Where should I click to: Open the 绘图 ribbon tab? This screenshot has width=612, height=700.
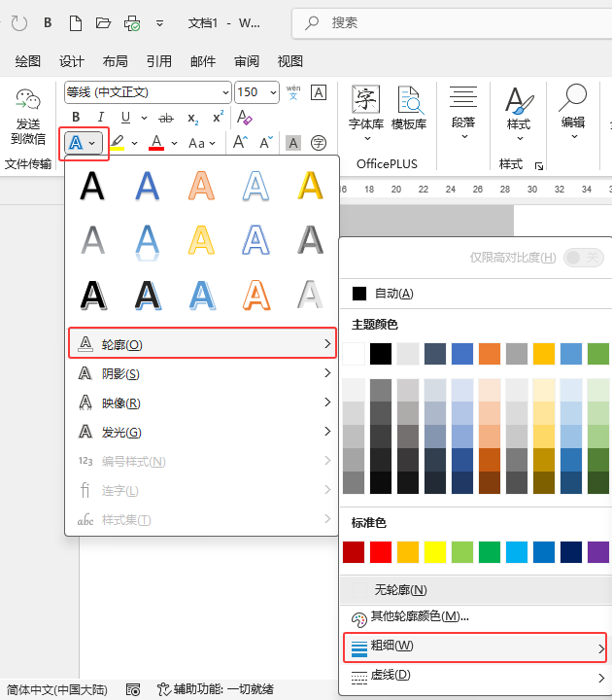click(x=27, y=61)
